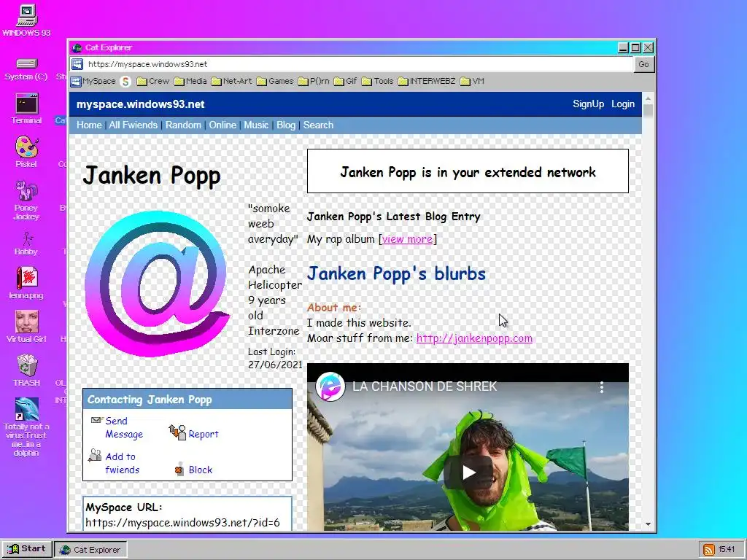
Task: Click the LA CHANSON DE SHREK video title
Action: pyautogui.click(x=425, y=386)
